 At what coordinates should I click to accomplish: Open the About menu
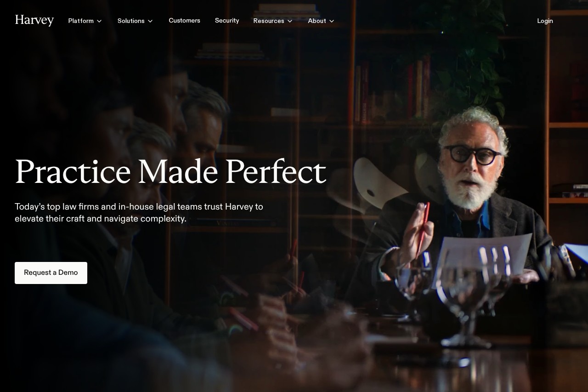coord(321,21)
